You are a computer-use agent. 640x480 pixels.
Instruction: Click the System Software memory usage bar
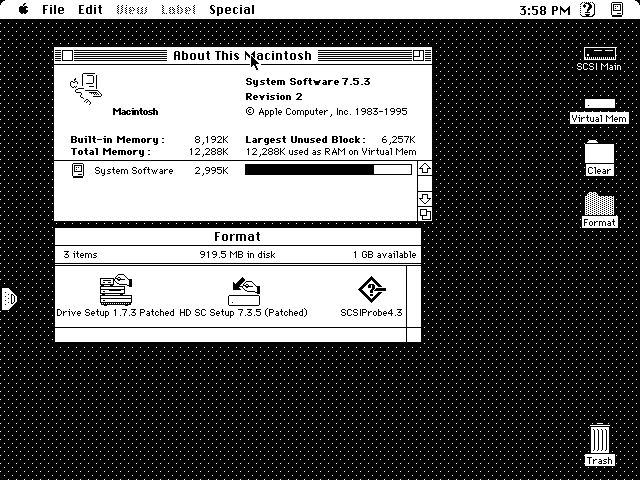click(x=327, y=170)
